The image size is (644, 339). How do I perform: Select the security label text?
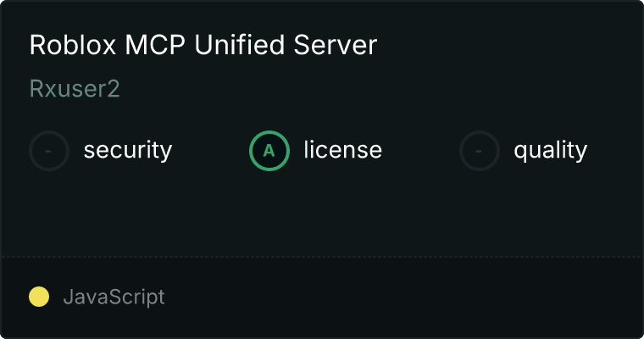pos(128,150)
